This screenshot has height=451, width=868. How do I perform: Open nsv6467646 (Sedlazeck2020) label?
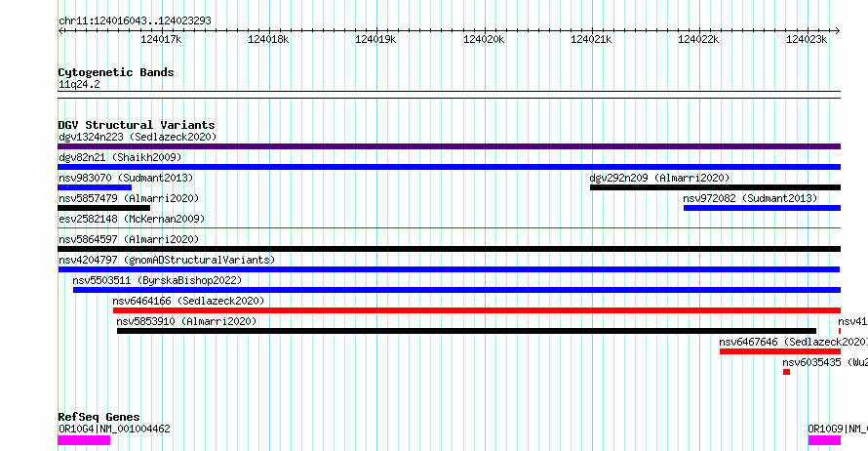point(793,342)
